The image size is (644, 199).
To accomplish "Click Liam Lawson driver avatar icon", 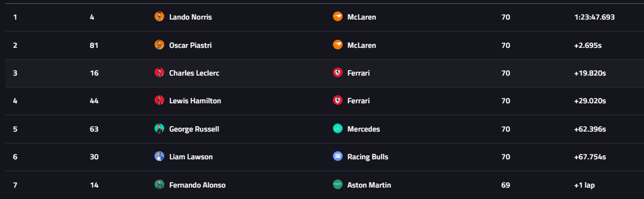I will 159,157.
